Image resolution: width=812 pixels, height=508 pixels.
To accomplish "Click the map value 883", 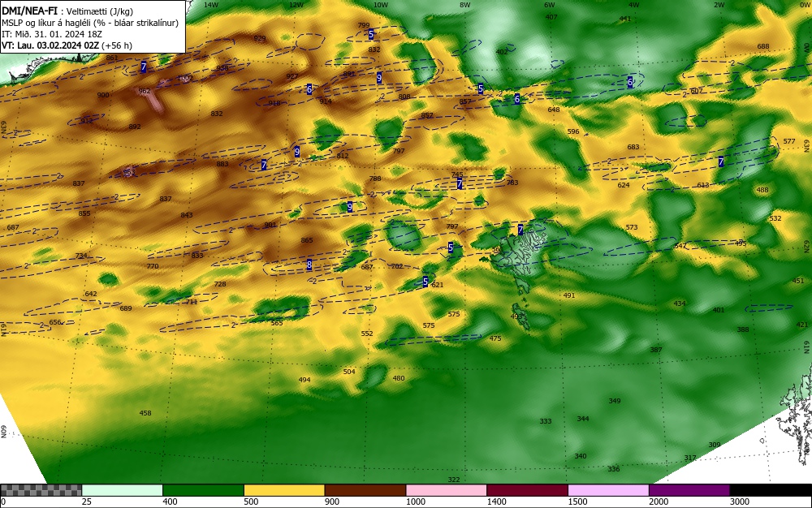I will [x=222, y=164].
